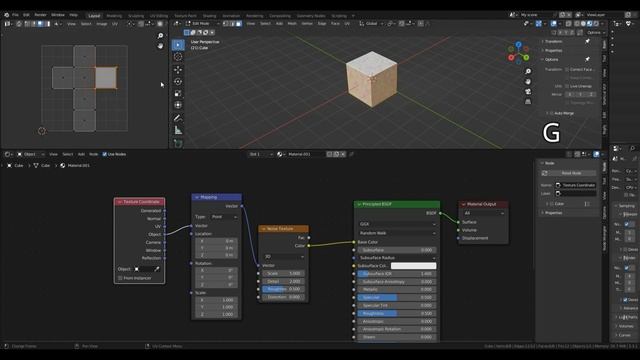
Task: Click the pan hand icon in UV editor
Action: coord(160,46)
